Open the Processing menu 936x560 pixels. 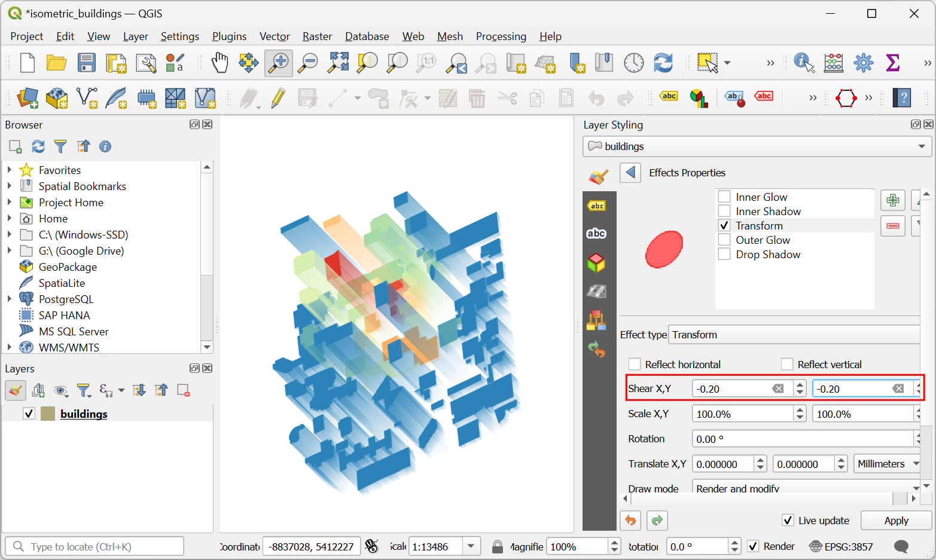501,36
